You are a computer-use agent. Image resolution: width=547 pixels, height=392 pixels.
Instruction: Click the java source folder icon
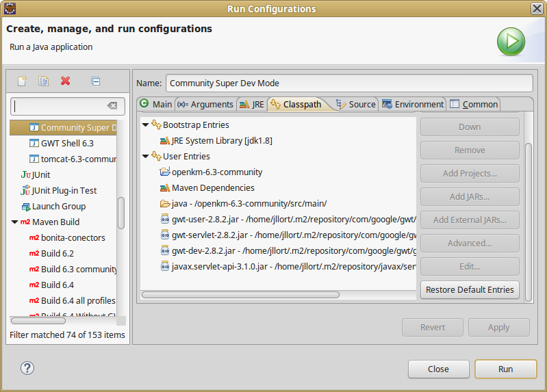165,203
